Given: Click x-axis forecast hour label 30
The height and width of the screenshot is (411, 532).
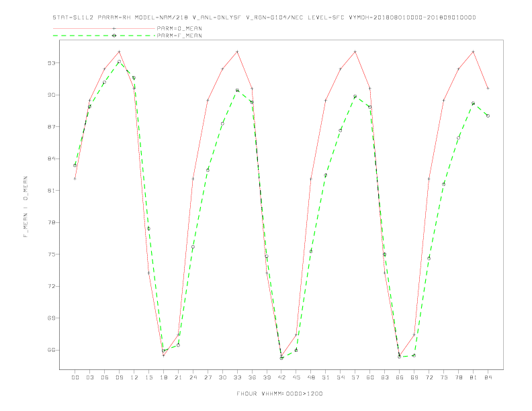Looking at the screenshot, I should [222, 377].
